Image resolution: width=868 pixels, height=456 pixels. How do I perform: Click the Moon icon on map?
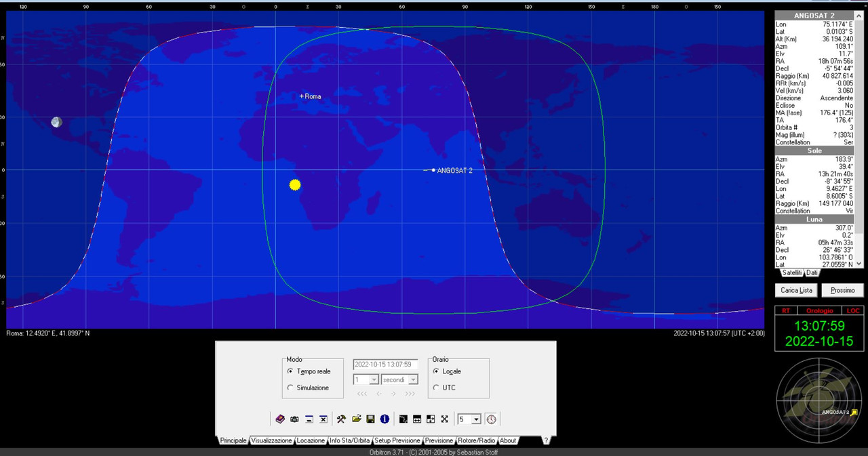coord(56,122)
